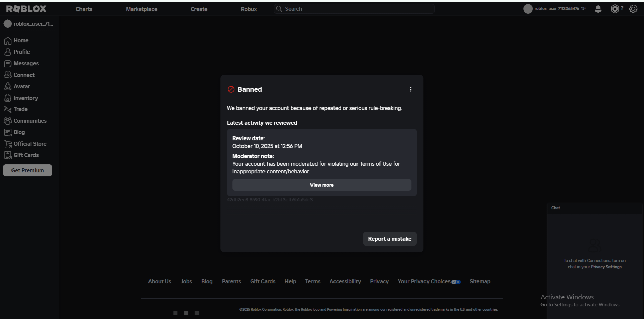Open the Avatar editor icon in sidebar
This screenshot has width=644, height=319.
pyautogui.click(x=8, y=86)
